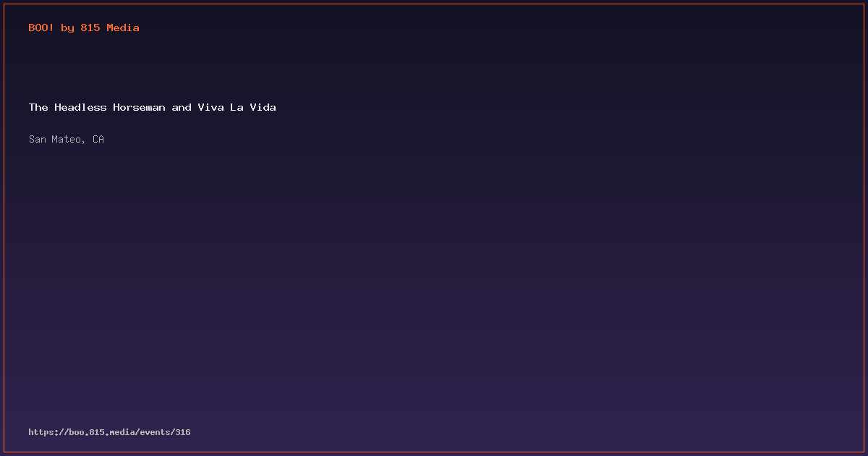Image resolution: width=868 pixels, height=456 pixels.
Task: Click the BOO! by 815 Media header
Action: tap(84, 28)
